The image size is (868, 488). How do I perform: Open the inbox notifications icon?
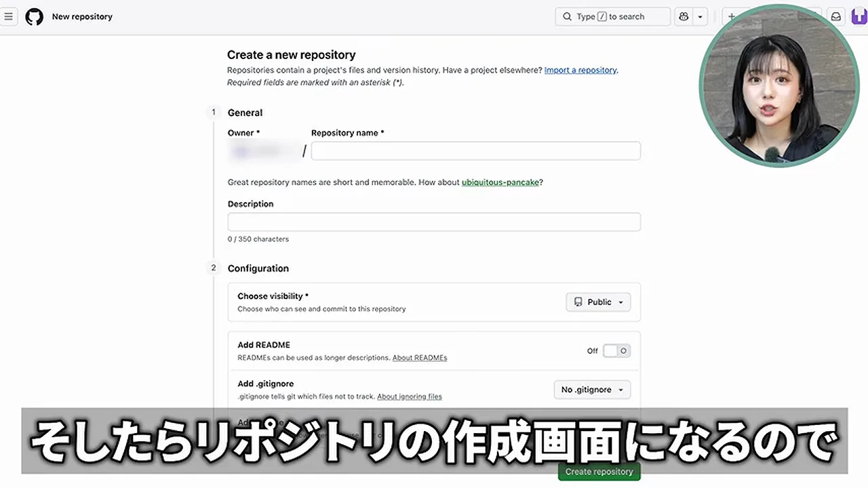pyautogui.click(x=836, y=16)
